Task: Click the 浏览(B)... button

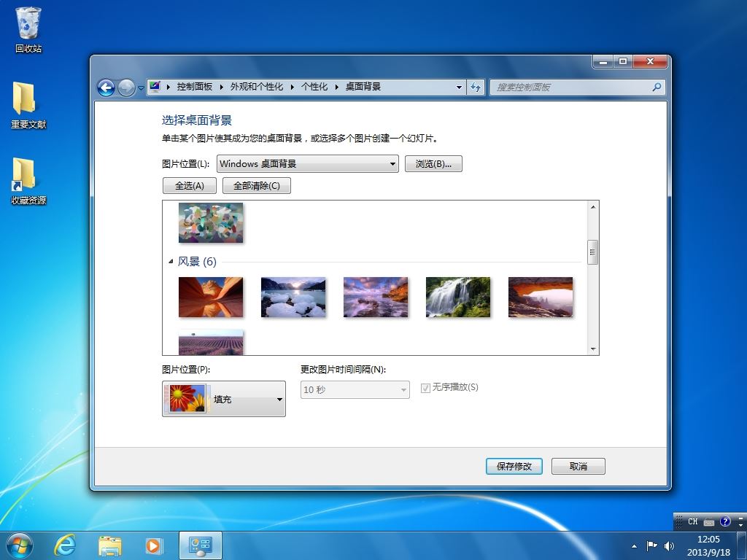Action: click(x=433, y=164)
